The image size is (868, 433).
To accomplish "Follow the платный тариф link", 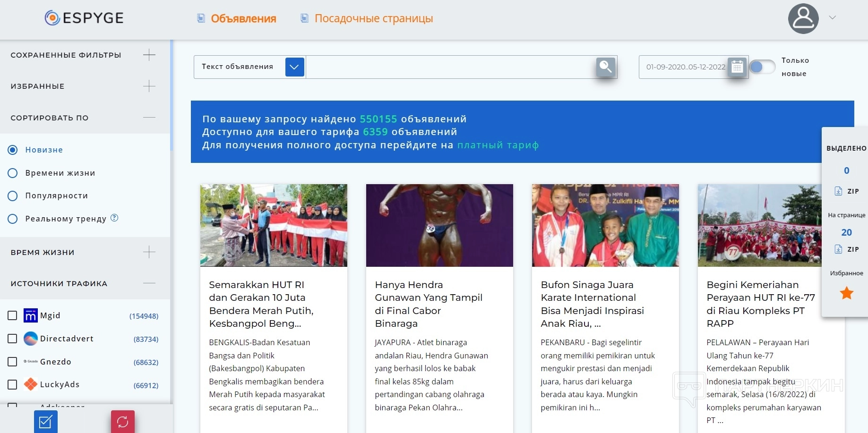I will pyautogui.click(x=498, y=145).
